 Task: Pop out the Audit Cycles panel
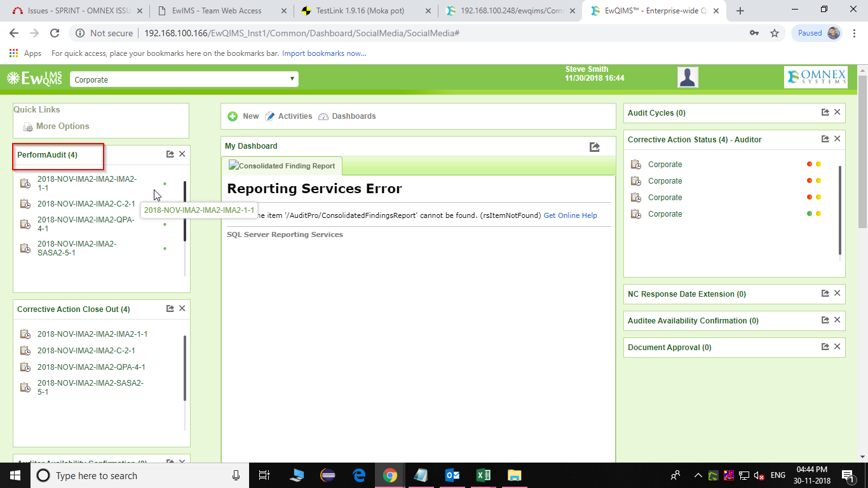click(x=825, y=112)
